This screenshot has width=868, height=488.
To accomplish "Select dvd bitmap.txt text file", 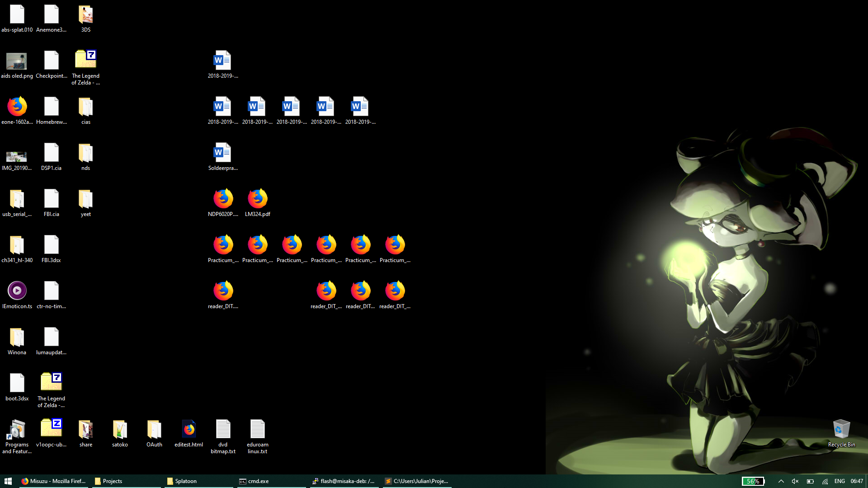I will tap(223, 436).
